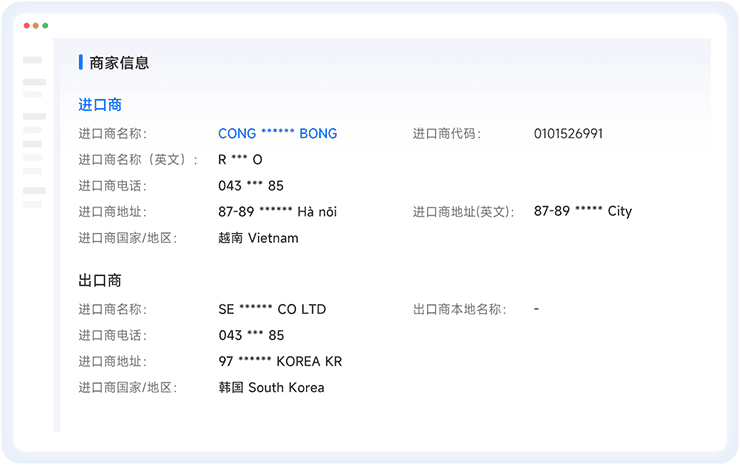Click importer code 0101526991
This screenshot has height=465, width=740.
(x=568, y=133)
